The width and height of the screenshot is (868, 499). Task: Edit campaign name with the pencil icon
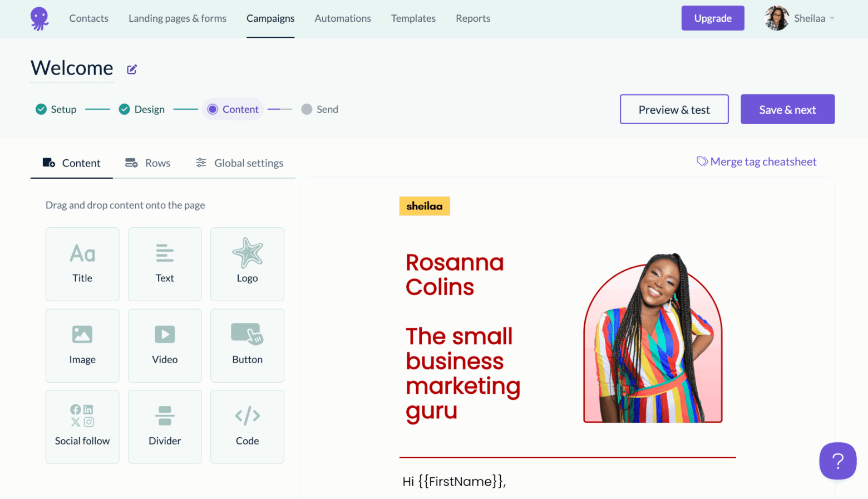[x=132, y=70]
